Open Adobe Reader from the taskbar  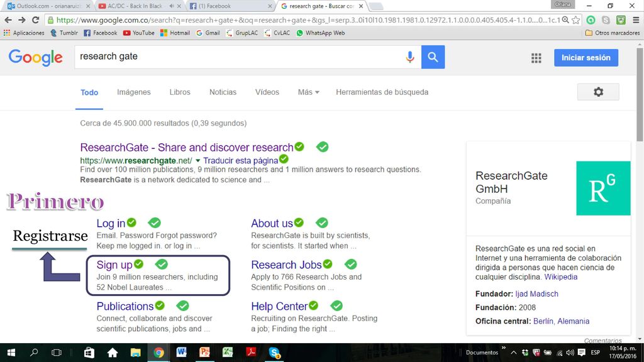250,353
